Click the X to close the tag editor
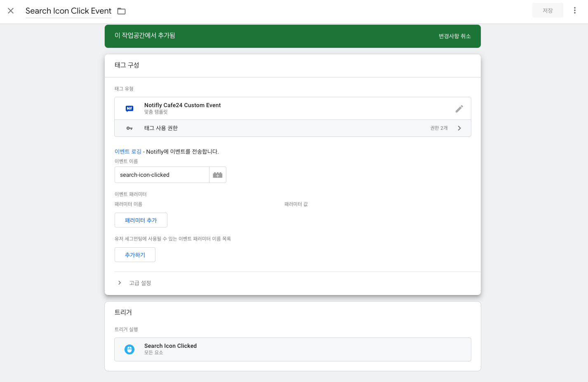 (x=11, y=11)
